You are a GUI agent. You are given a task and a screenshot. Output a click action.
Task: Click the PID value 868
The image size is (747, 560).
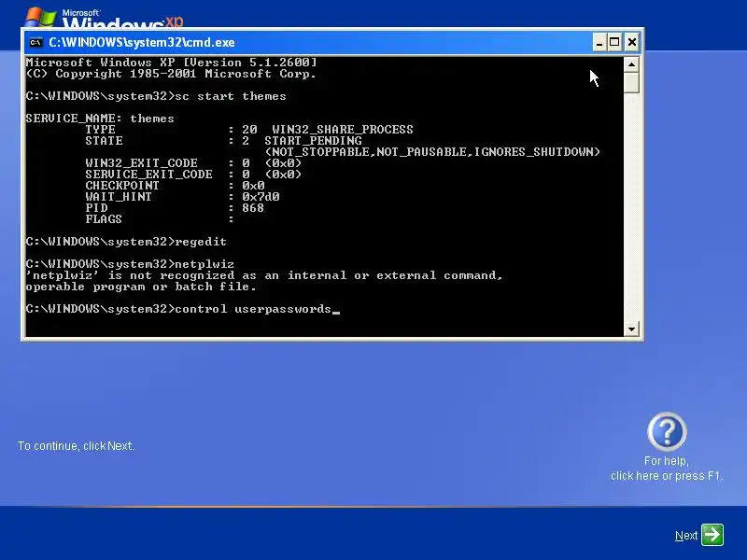click(252, 208)
